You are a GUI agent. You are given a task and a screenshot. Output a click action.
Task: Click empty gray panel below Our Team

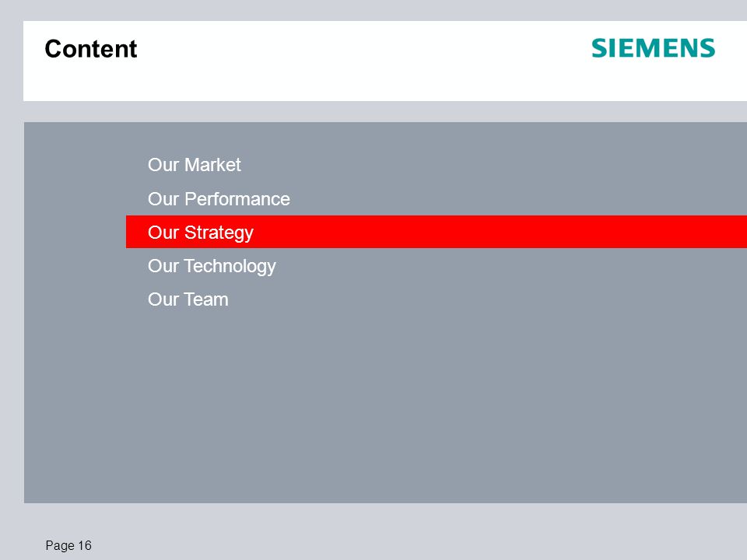tap(381, 404)
